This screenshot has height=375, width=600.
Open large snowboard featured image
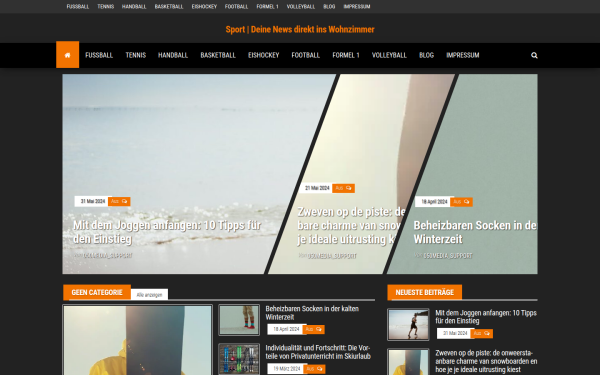pos(137,340)
